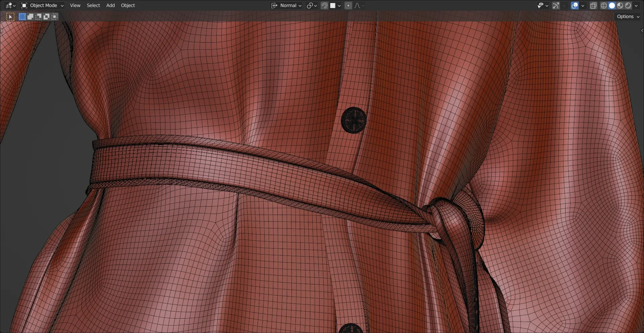Choose Subtract Selection mode

tap(38, 16)
